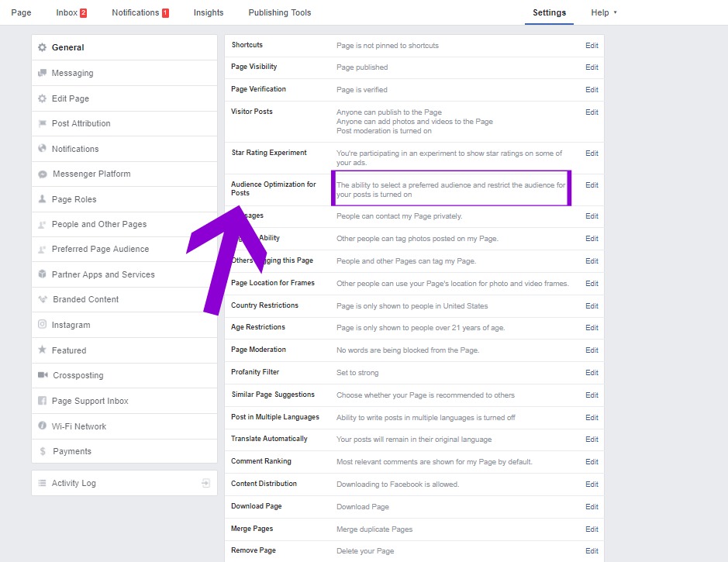Screen dimensions: 728x562
Task: Click the Featured star icon
Action: (x=42, y=350)
